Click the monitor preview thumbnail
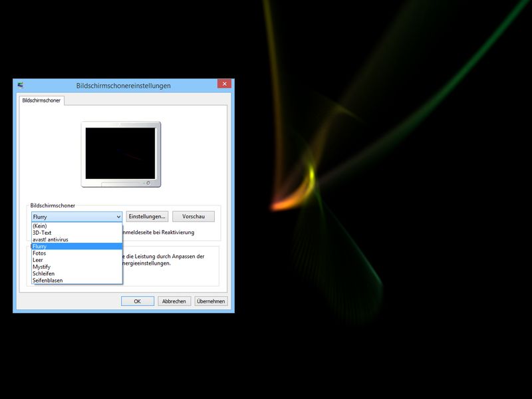This screenshot has height=399, width=532. [x=121, y=154]
